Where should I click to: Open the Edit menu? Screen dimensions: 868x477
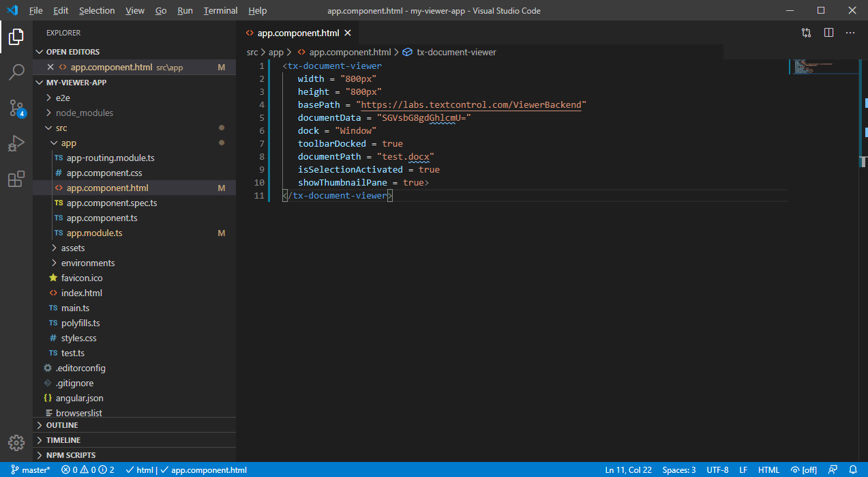point(61,10)
